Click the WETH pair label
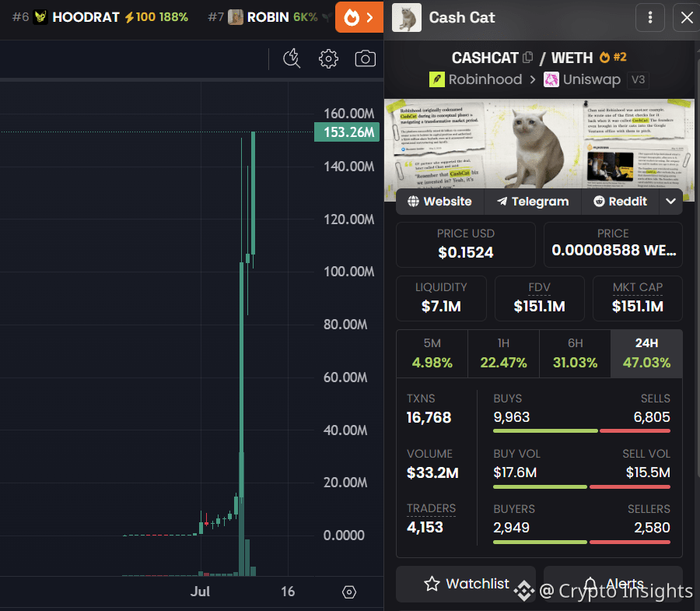This screenshot has width=700, height=611. (x=572, y=58)
